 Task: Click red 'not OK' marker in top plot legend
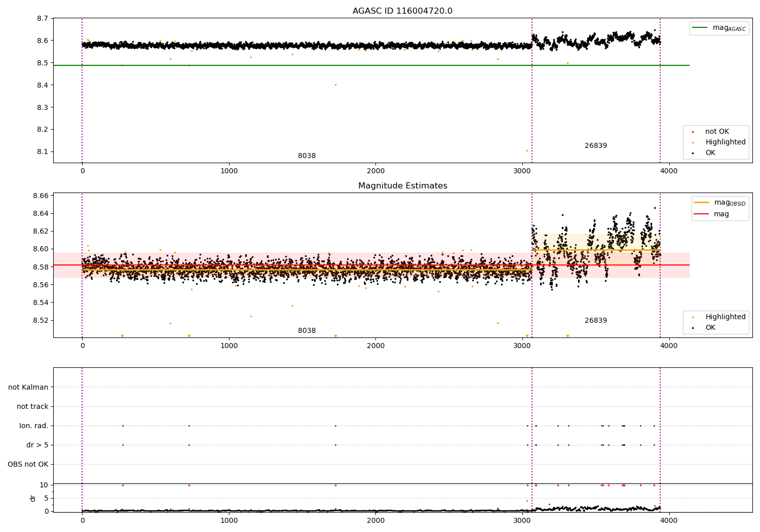[x=693, y=132]
